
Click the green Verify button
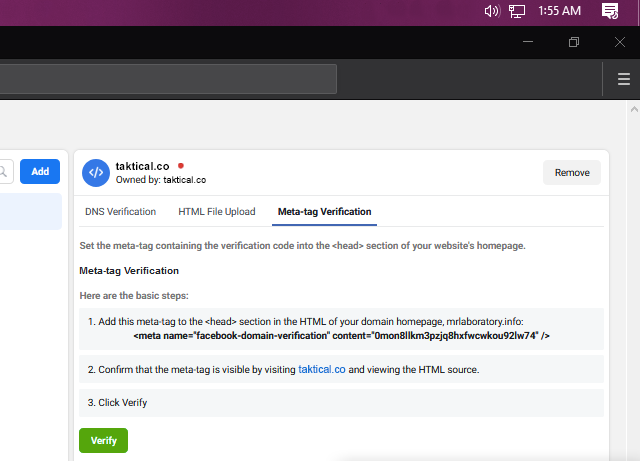coord(103,441)
